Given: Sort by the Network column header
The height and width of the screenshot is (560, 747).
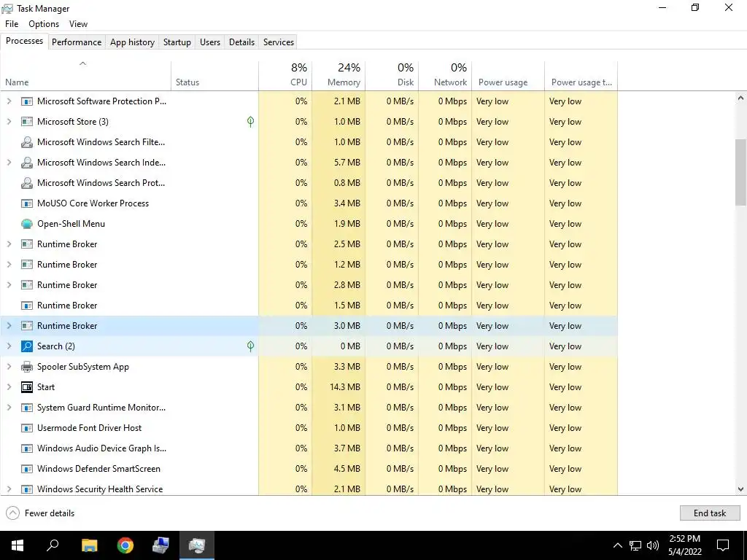Looking at the screenshot, I should pyautogui.click(x=446, y=75).
